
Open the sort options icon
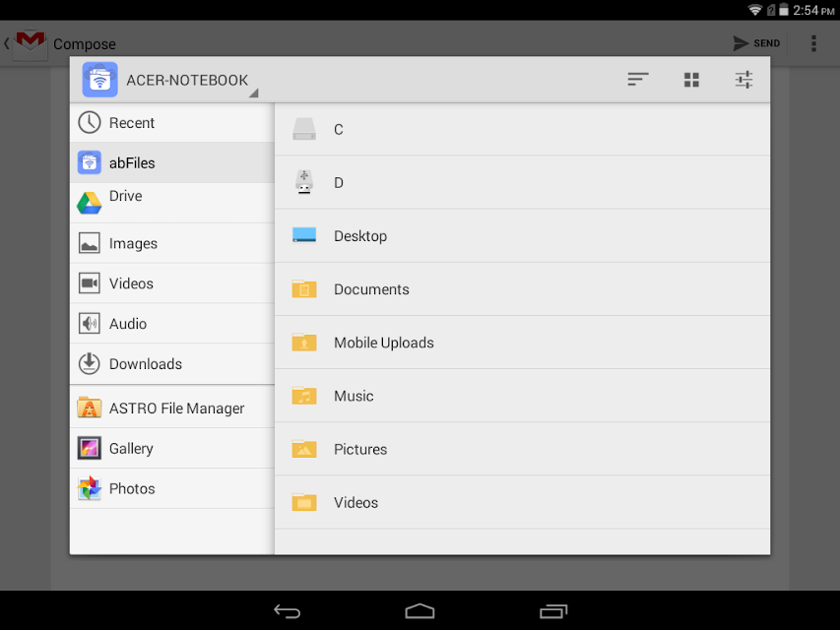tap(637, 80)
